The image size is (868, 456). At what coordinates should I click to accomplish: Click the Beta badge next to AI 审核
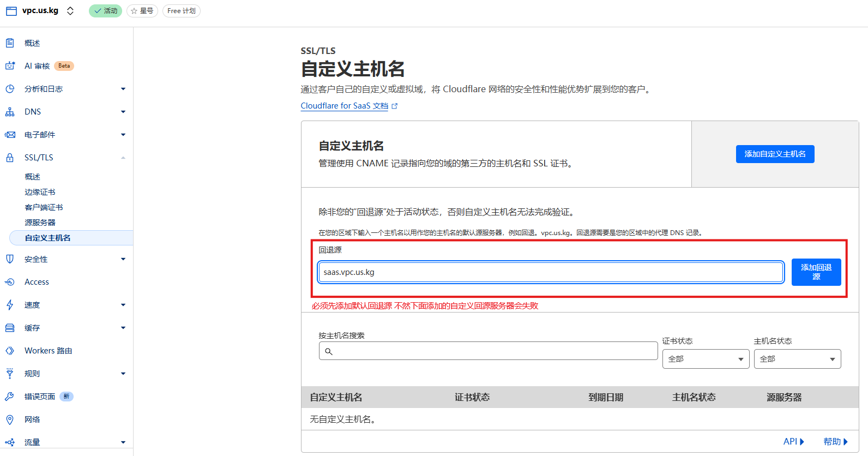[x=64, y=66]
